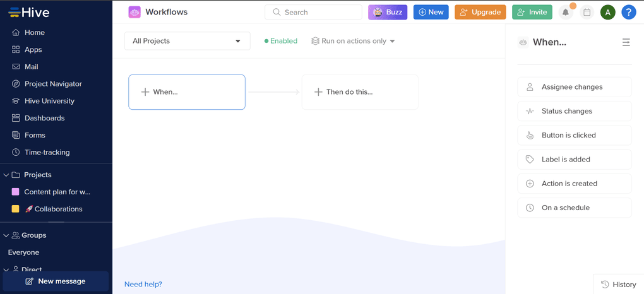Open the All Projects dropdown
Image resolution: width=644 pixels, height=294 pixels.
click(187, 41)
